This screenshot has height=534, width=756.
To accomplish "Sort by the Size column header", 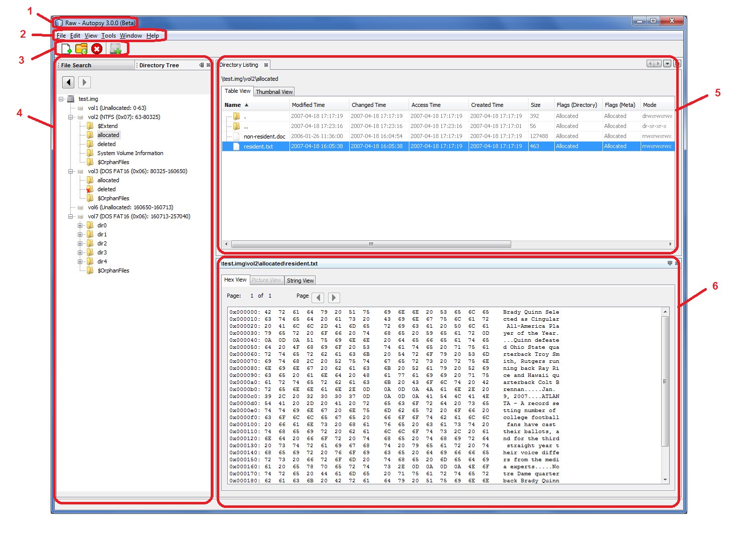I will coord(541,105).
